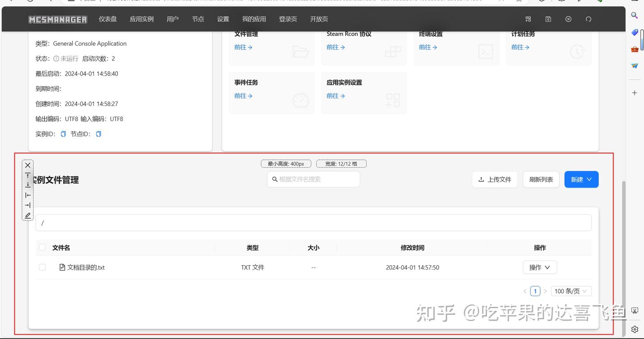
Task: Copy the 实例ID with the copy icon
Action: click(x=63, y=134)
